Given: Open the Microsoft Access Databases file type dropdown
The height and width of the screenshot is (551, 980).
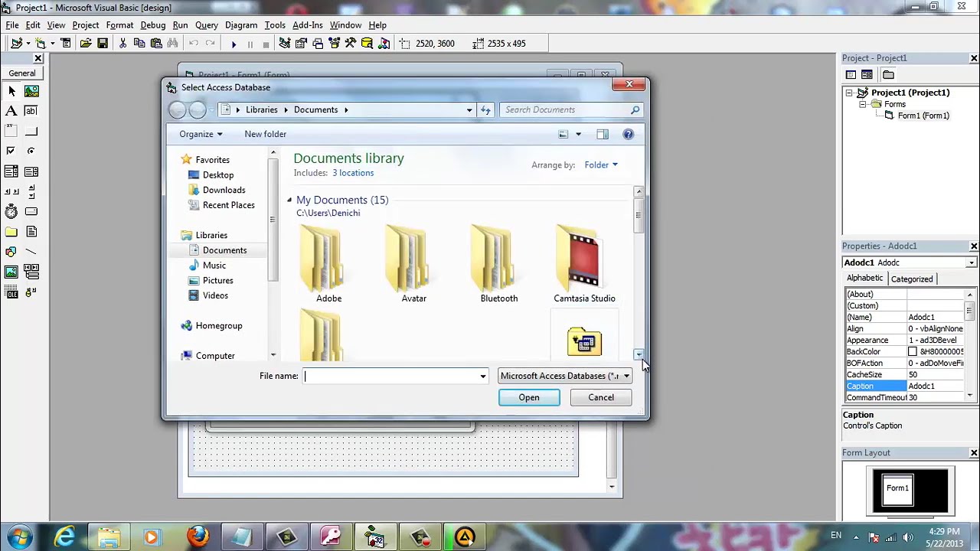Looking at the screenshot, I should coord(565,376).
